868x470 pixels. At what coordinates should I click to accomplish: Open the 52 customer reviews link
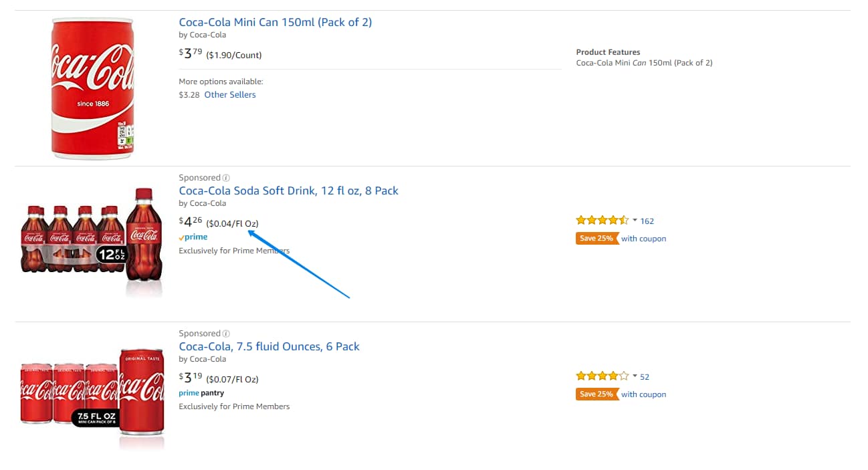(x=645, y=377)
